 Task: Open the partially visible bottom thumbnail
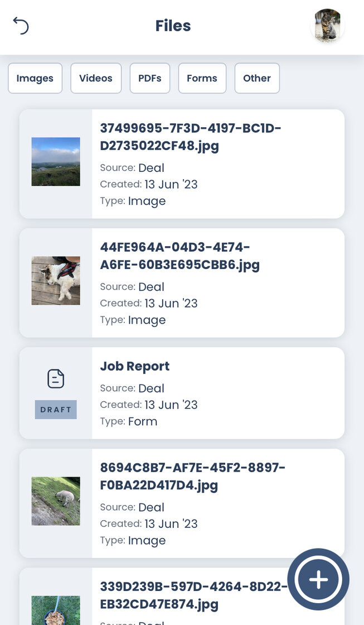56,610
